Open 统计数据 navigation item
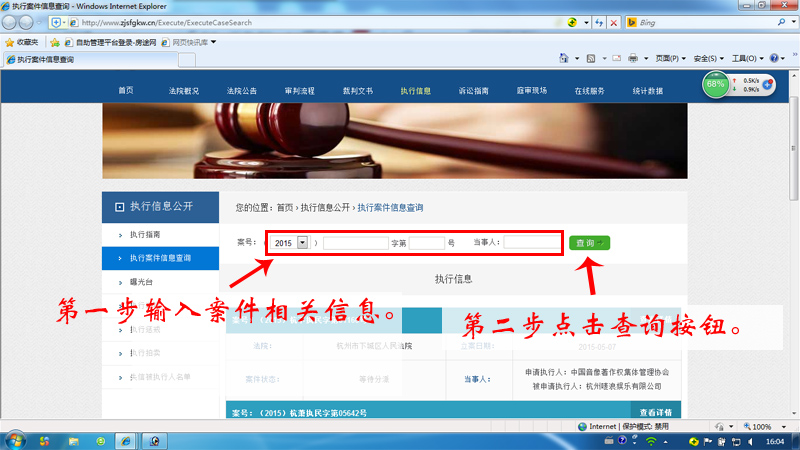The image size is (800, 450). pos(648,91)
